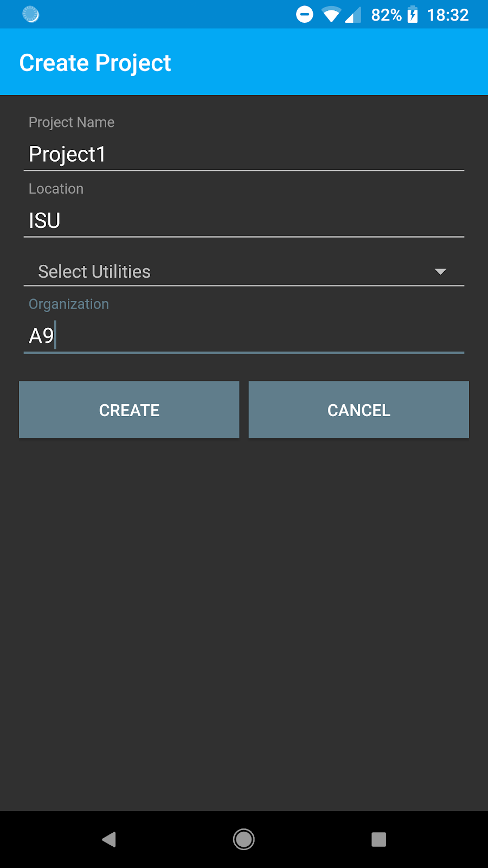Tap the do-not-disturb status icon

point(305,15)
